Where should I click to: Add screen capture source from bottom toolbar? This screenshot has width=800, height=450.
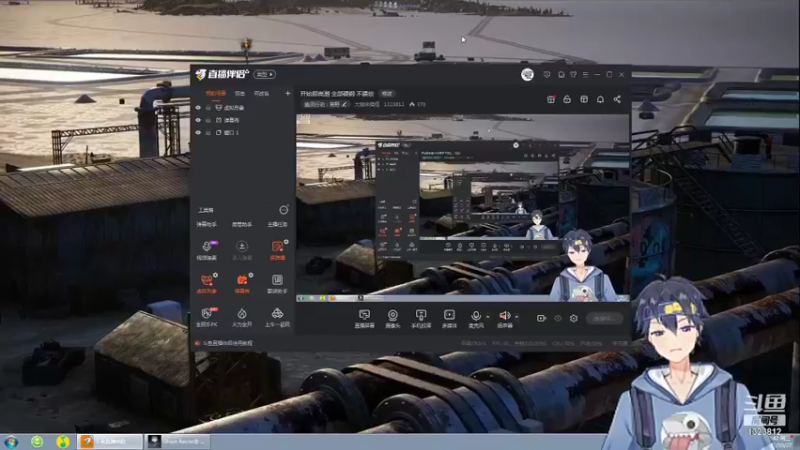[x=364, y=318]
